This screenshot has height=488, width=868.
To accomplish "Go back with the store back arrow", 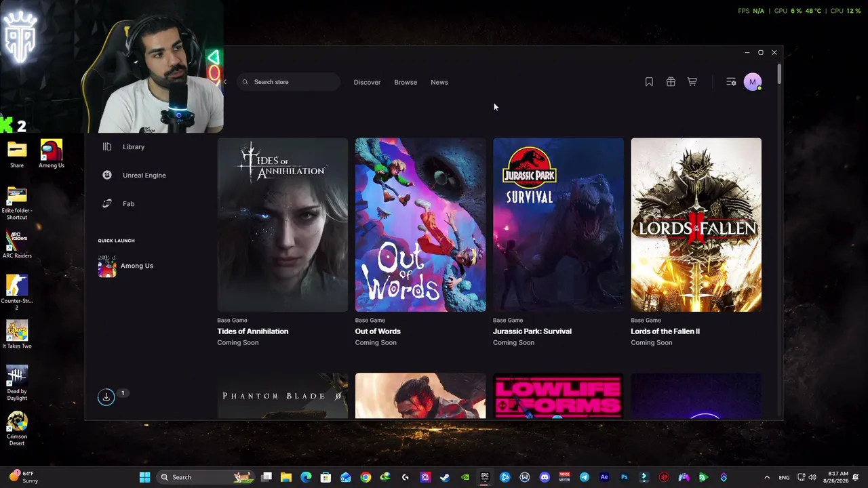I will pos(224,82).
